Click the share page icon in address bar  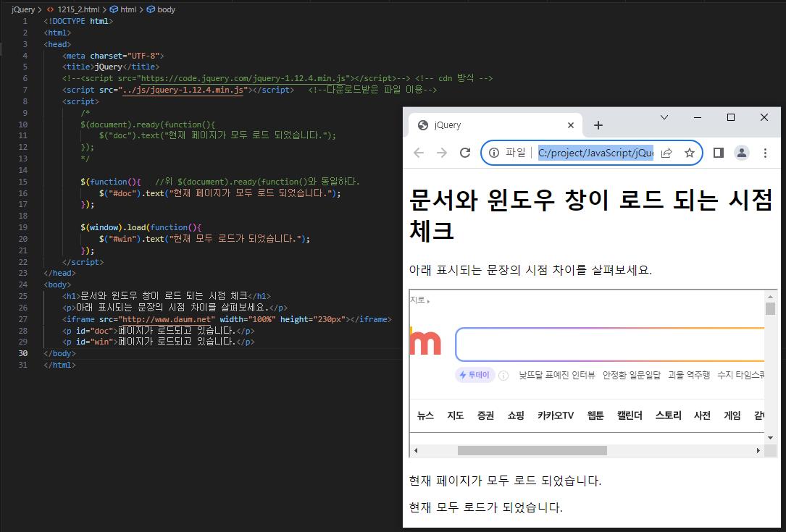click(666, 153)
